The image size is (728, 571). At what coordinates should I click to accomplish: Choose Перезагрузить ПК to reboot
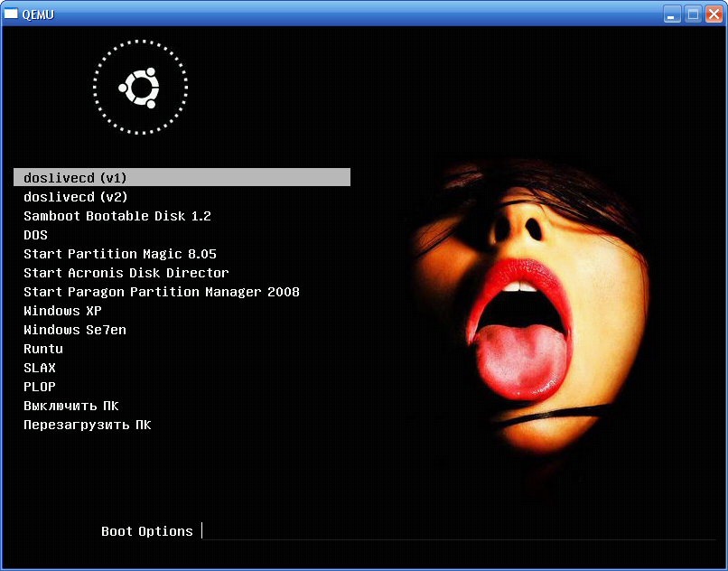pos(88,425)
